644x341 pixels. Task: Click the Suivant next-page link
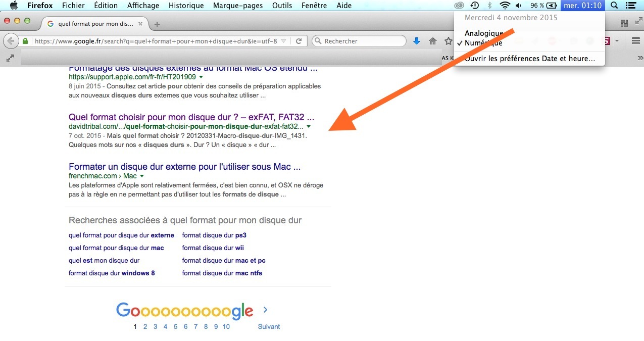click(x=269, y=326)
